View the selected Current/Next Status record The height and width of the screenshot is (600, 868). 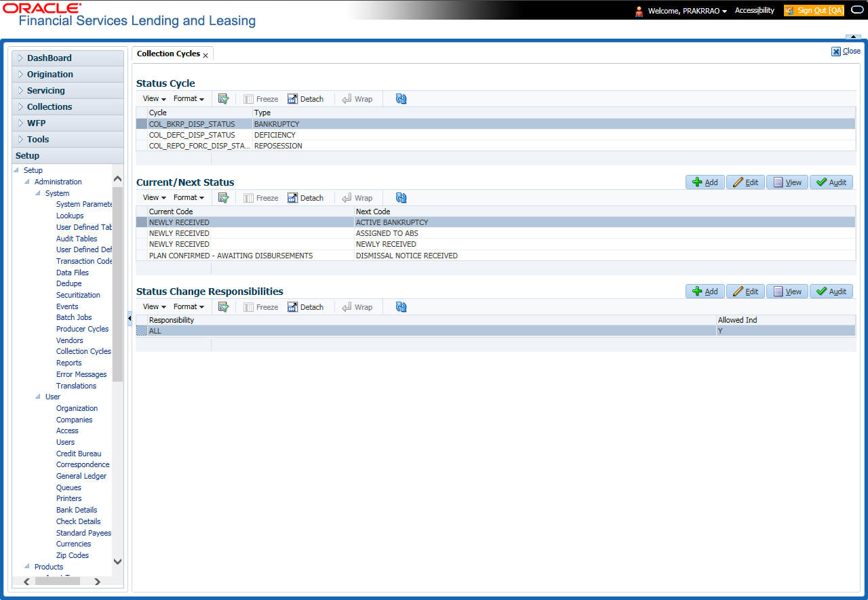pos(787,182)
